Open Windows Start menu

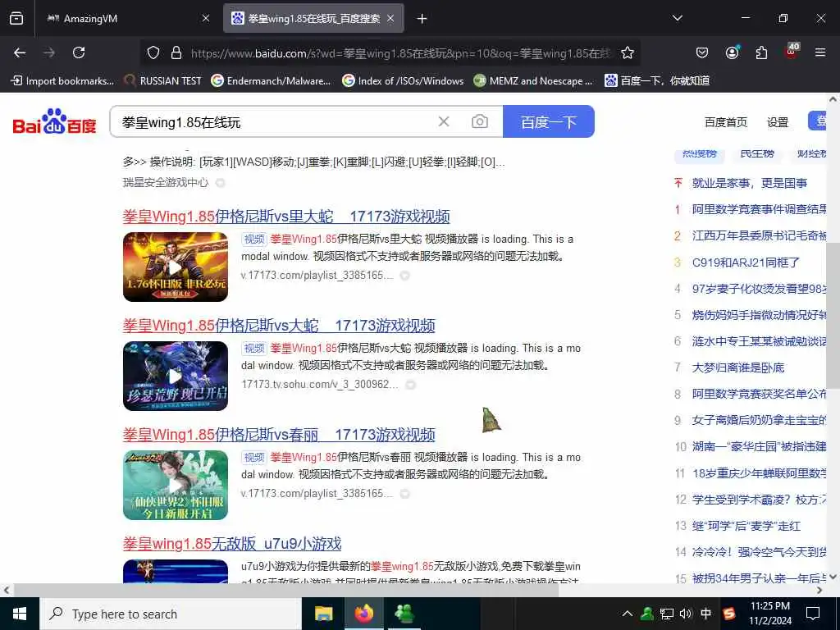click(20, 614)
